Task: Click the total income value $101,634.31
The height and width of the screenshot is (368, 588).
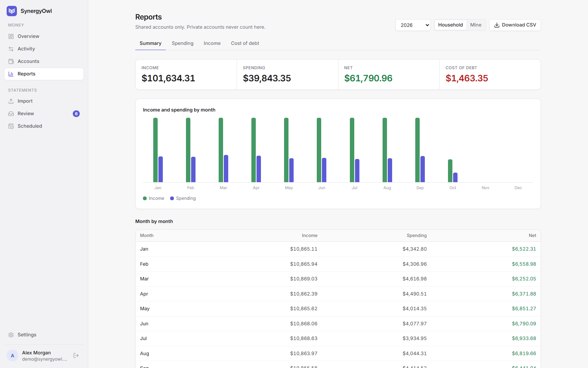Action: pos(168,78)
